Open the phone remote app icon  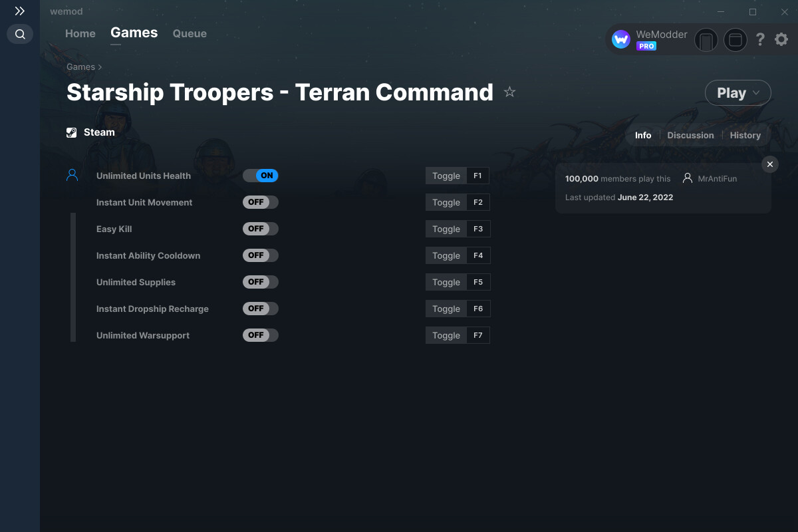point(706,40)
